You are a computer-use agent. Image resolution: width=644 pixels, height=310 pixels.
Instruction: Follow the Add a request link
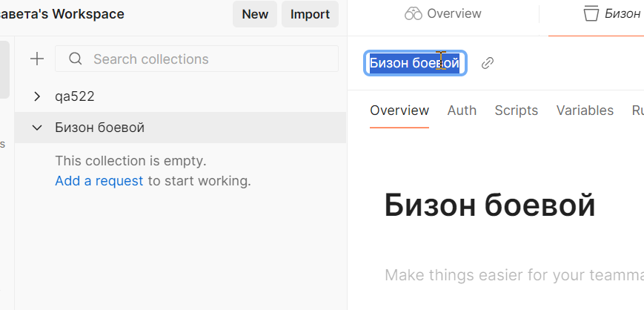pyautogui.click(x=99, y=180)
